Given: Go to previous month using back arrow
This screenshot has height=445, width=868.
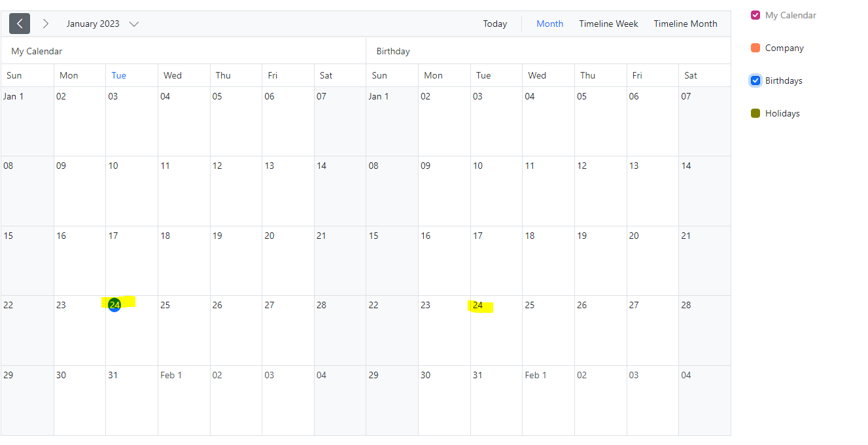Looking at the screenshot, I should point(20,24).
